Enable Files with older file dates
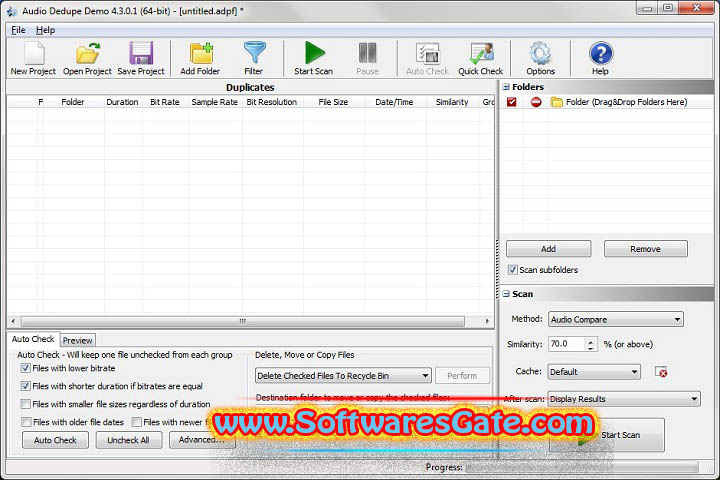 pos(26,422)
